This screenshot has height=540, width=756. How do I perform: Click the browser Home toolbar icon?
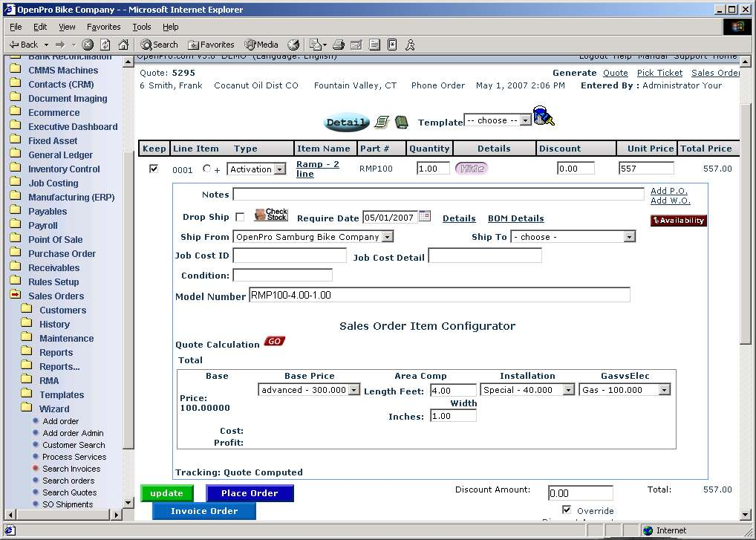point(123,45)
